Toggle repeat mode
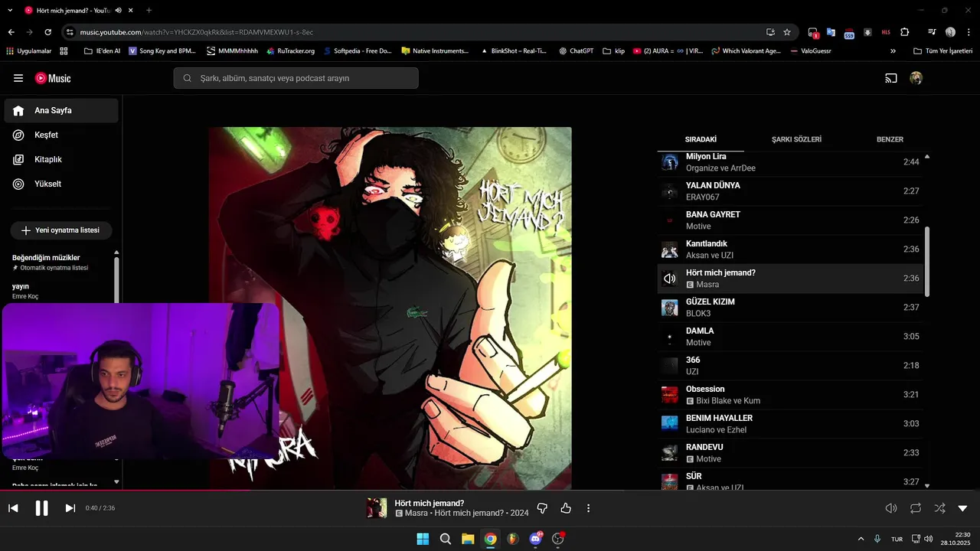Viewport: 980px width, 551px height. click(916, 508)
